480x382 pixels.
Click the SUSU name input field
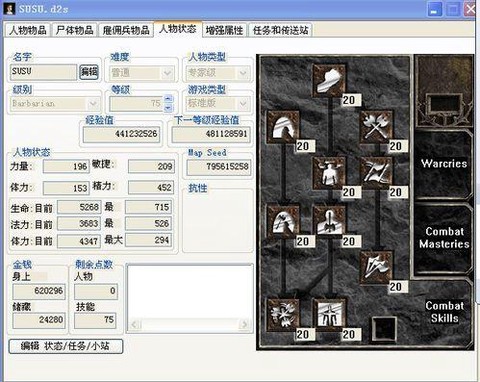click(43, 72)
